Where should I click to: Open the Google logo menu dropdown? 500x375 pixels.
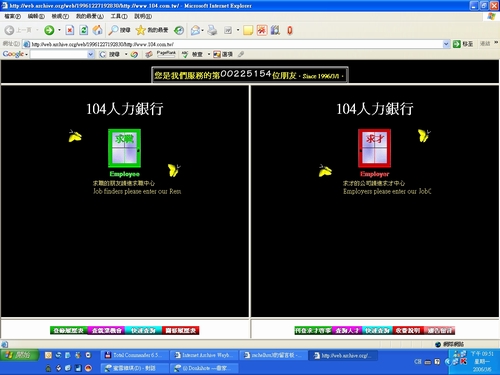click(x=27, y=54)
